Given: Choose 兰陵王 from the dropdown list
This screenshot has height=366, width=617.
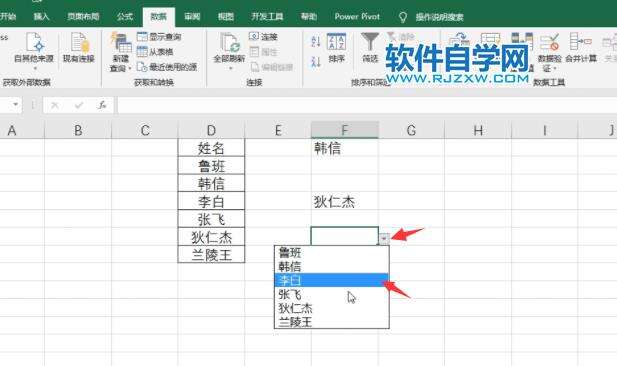Looking at the screenshot, I should click(331, 322).
